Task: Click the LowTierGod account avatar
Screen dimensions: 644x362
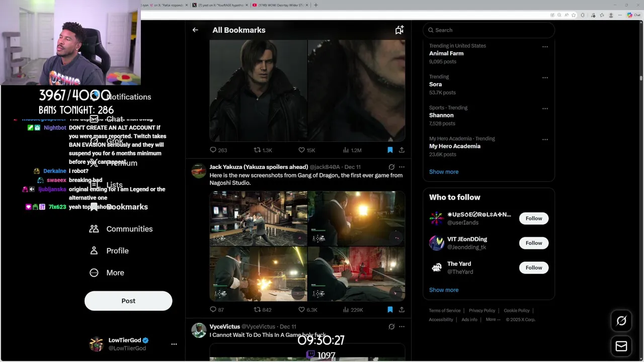Action: [96, 344]
